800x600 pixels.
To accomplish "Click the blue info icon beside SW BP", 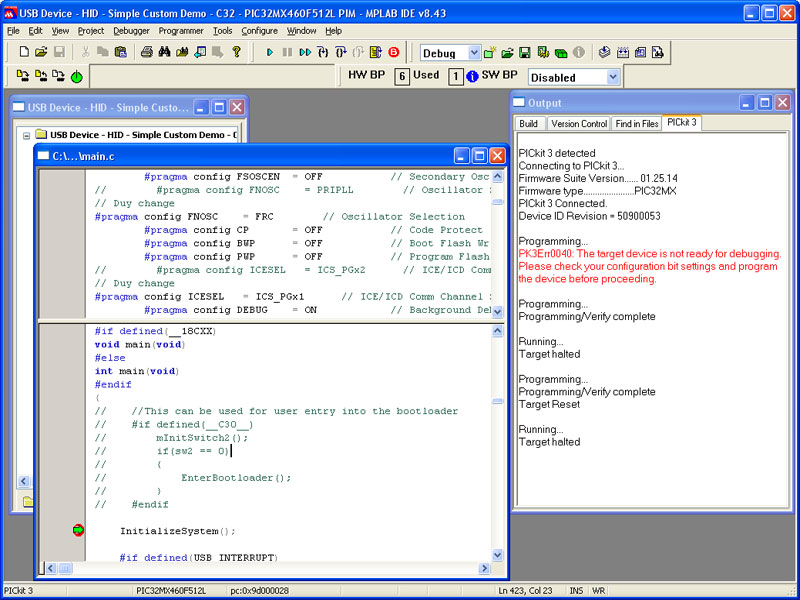I will (472, 77).
